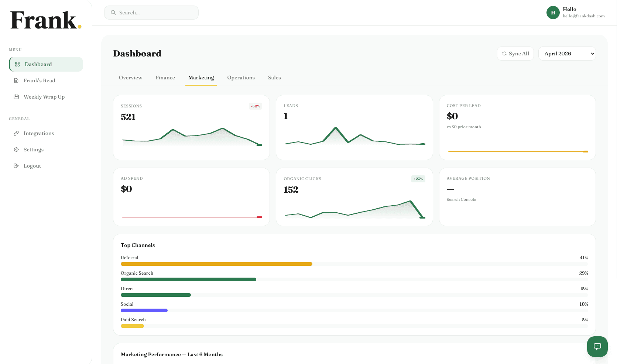Click the Dashboard grid icon in sidebar
The image size is (617, 364).
click(17, 64)
